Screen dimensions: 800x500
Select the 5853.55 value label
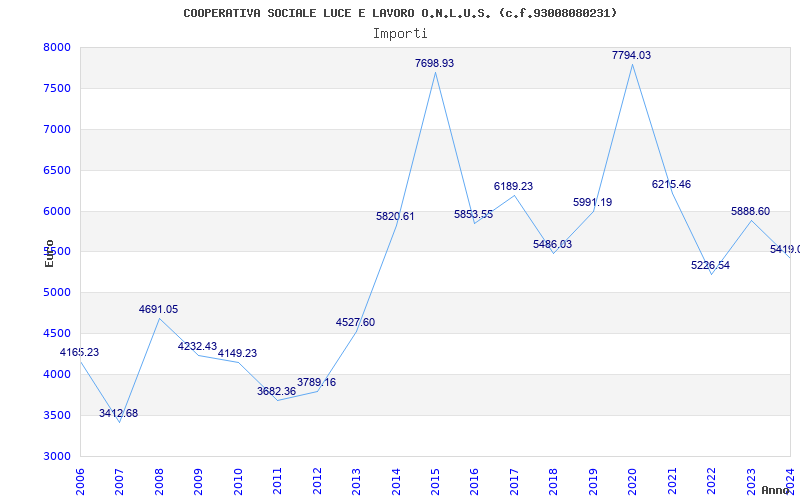click(473, 214)
